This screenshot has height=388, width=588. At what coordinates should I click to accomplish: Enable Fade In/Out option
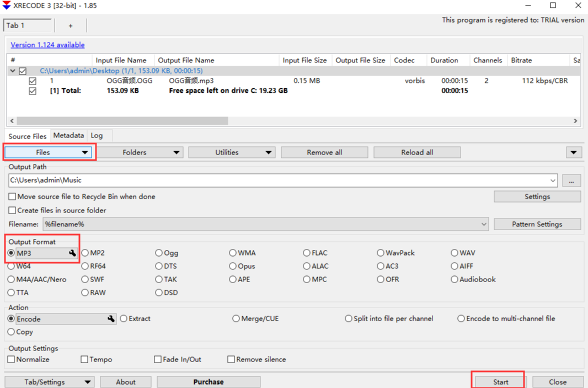click(158, 359)
